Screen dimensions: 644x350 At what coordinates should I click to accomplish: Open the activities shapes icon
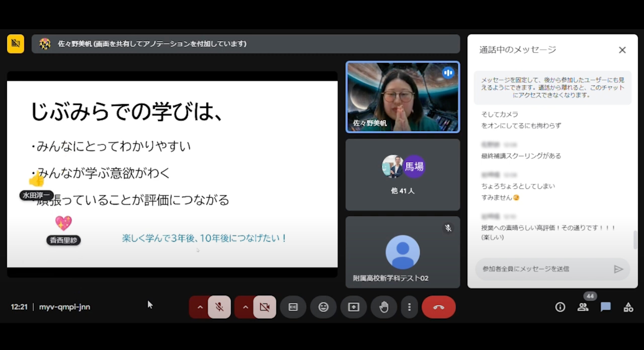pyautogui.click(x=628, y=307)
